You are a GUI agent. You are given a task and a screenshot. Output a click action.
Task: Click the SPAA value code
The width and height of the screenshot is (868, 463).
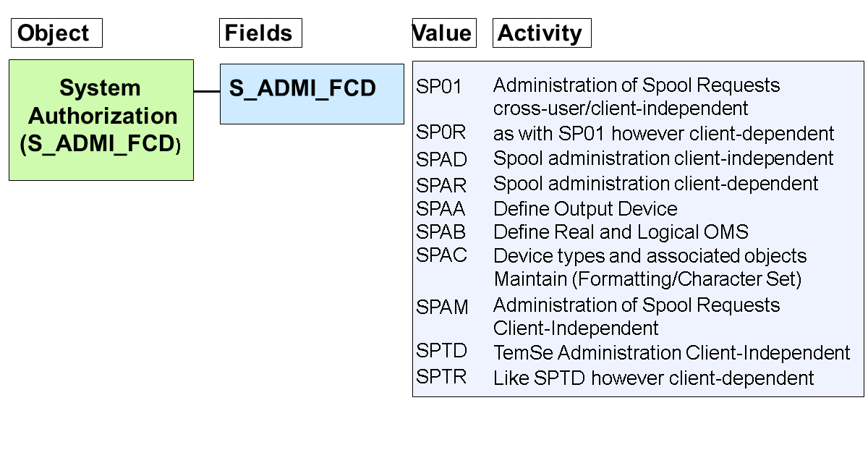point(441,210)
